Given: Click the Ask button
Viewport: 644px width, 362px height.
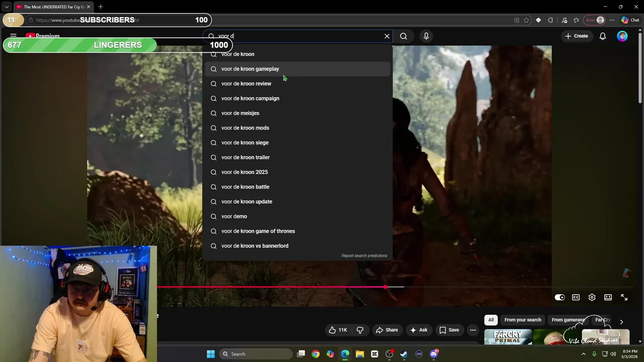Looking at the screenshot, I should click(419, 330).
